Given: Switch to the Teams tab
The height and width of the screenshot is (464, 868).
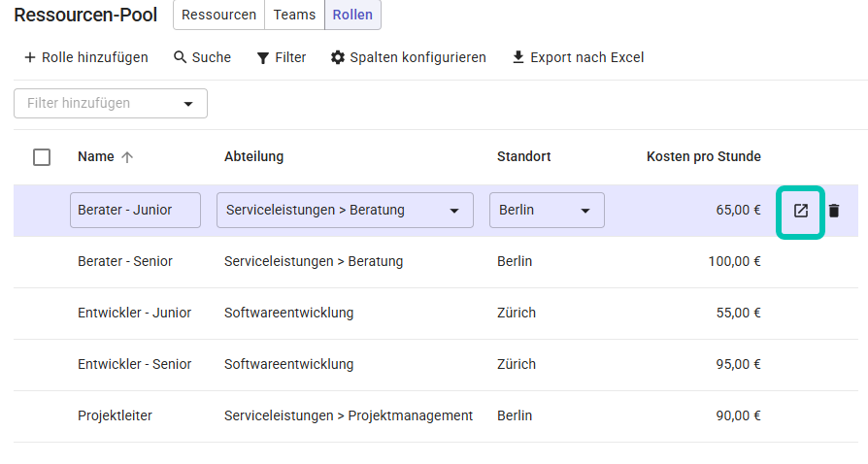Looking at the screenshot, I should pyautogui.click(x=294, y=15).
